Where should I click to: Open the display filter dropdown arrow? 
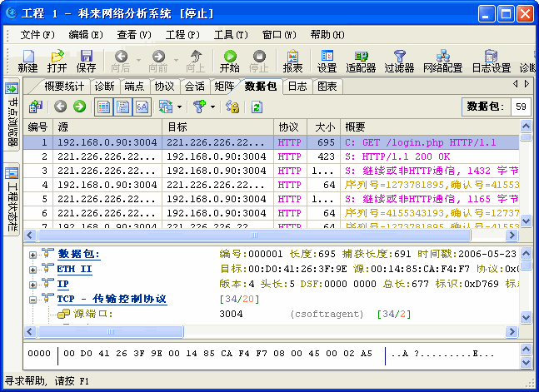point(212,107)
